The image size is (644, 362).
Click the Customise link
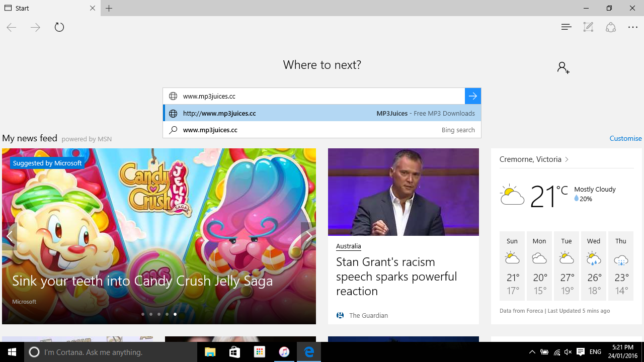tap(625, 138)
